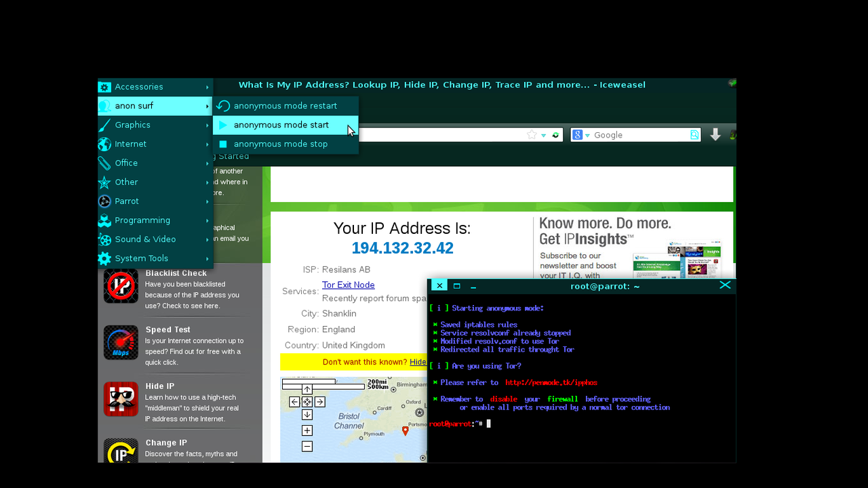868x488 pixels.
Task: Expand the Accessories submenu arrow
Action: (x=208, y=87)
